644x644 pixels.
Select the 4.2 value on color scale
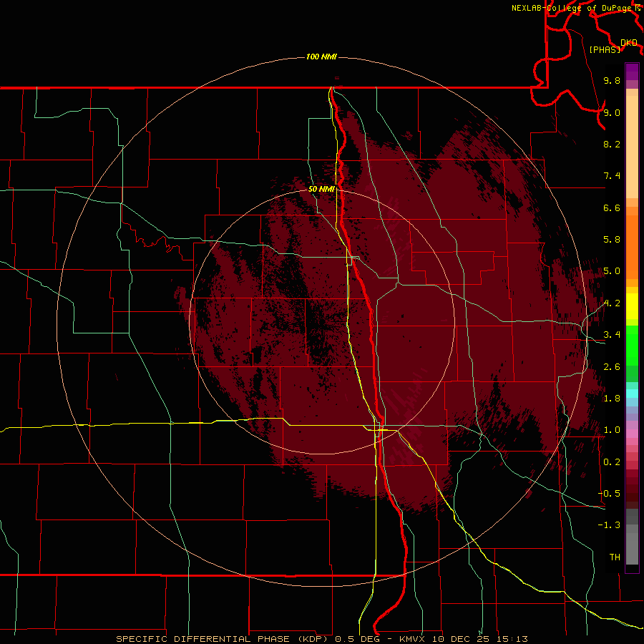coord(612,303)
